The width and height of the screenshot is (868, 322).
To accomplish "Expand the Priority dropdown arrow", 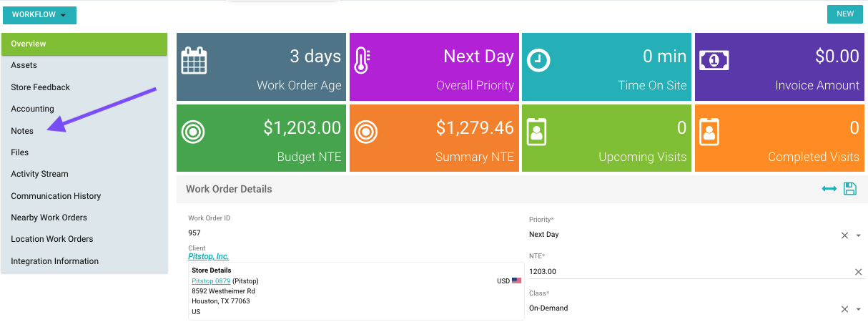I will (x=858, y=235).
